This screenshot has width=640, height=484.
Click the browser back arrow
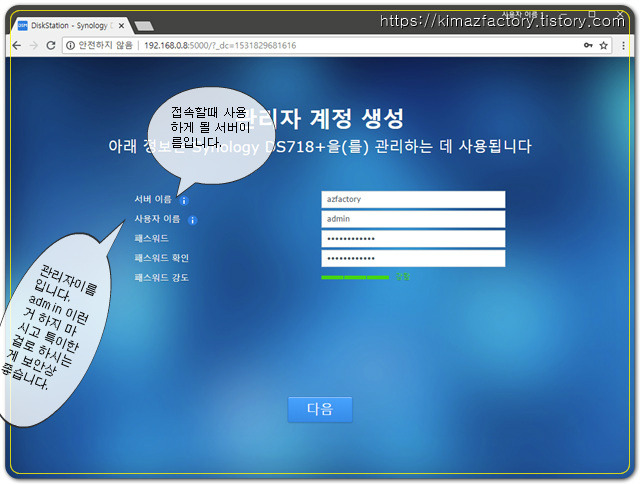coord(17,45)
